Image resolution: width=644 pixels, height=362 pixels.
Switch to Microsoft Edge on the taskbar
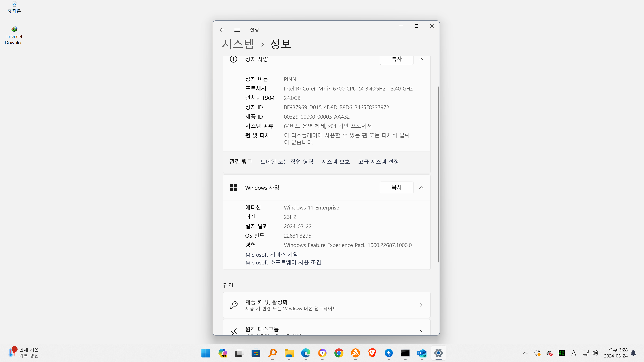pos(306,353)
